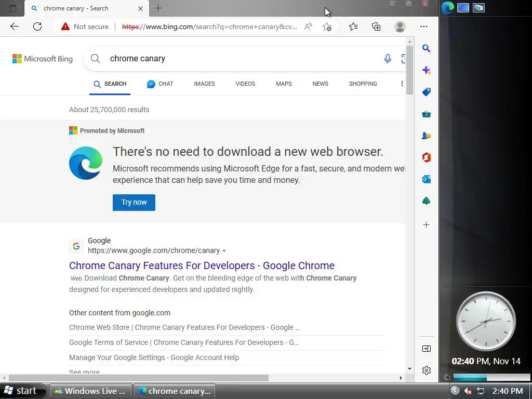
Task: Use the microphone voice search icon
Action: (x=388, y=59)
